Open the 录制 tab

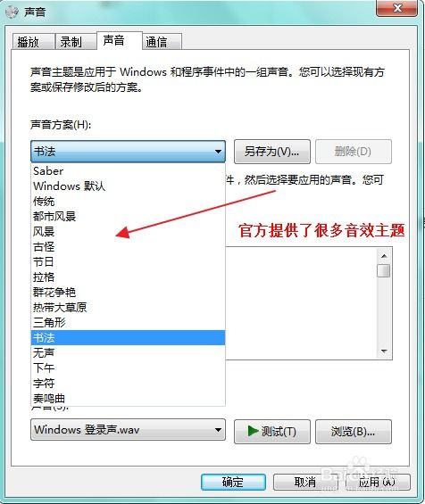click(76, 42)
